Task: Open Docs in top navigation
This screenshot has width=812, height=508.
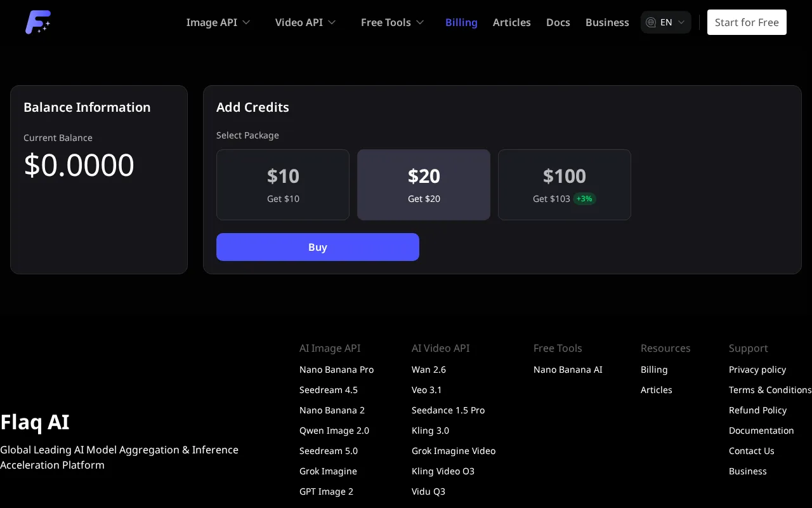Action: tap(558, 22)
